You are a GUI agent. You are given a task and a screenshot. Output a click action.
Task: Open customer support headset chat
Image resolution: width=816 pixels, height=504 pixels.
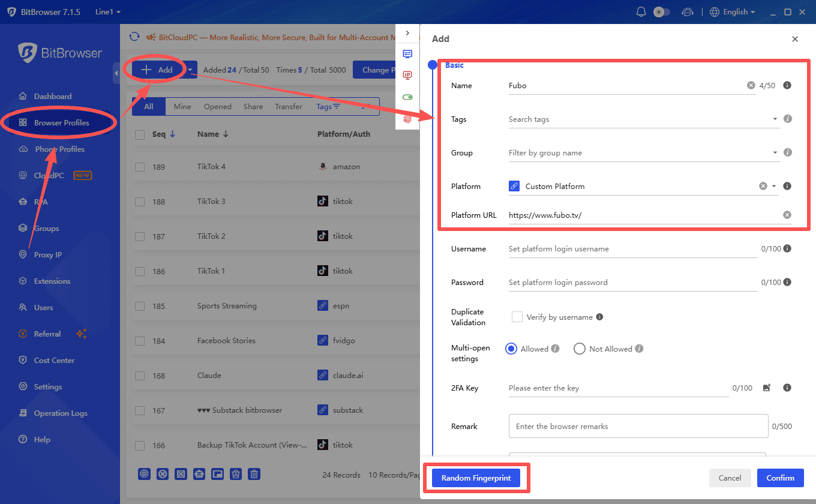[688, 12]
